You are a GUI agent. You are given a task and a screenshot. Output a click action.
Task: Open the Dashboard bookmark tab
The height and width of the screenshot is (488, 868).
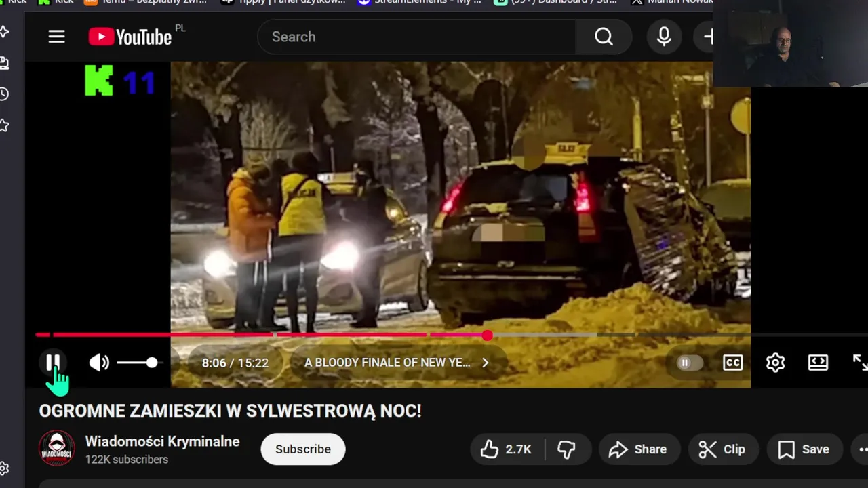pos(556,3)
